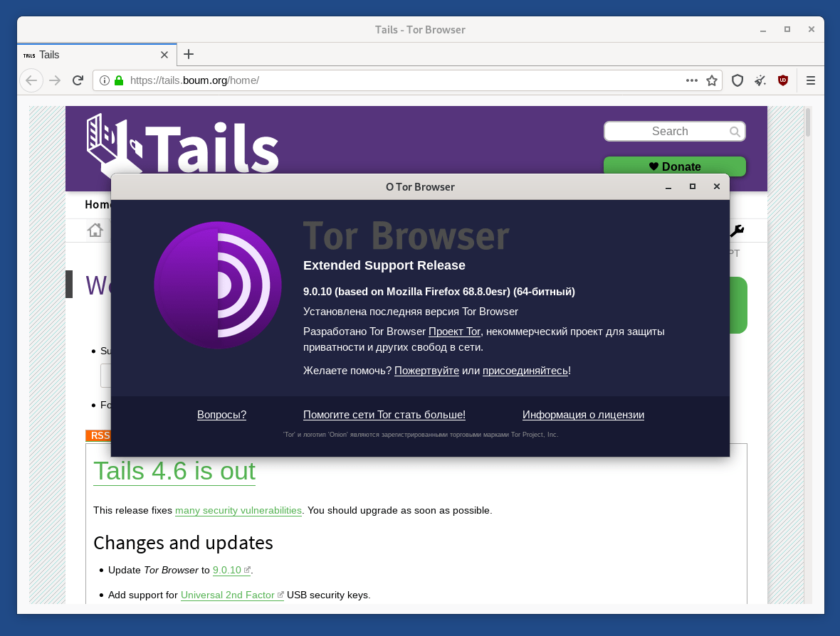840x636 pixels.
Task: Close the main Tor Browser window
Action: pyautogui.click(x=811, y=30)
